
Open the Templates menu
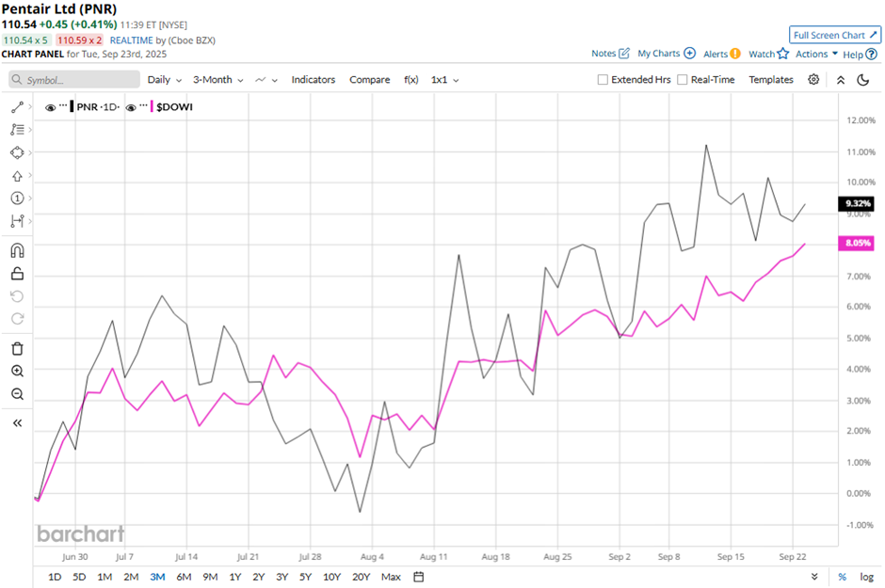(771, 79)
